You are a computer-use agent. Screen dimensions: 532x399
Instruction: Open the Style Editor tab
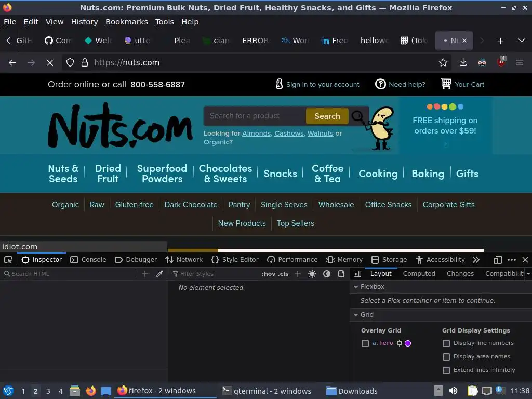click(x=235, y=260)
